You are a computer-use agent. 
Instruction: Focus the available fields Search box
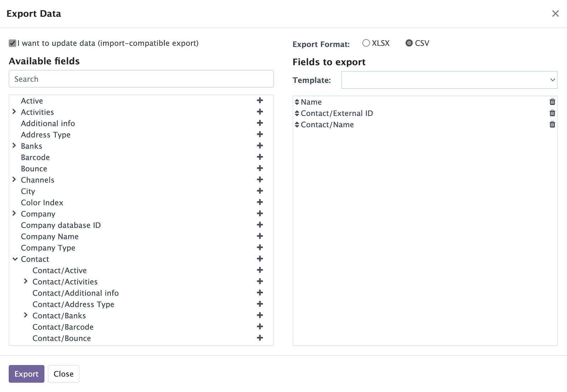(141, 79)
